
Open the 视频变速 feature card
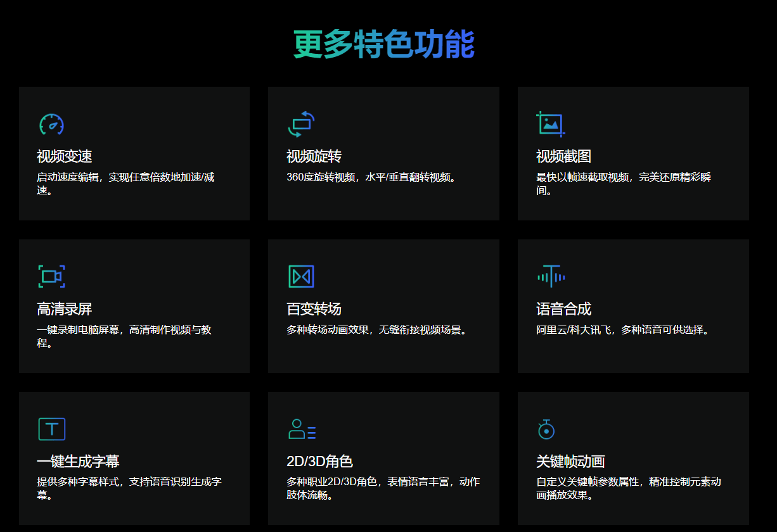(134, 153)
